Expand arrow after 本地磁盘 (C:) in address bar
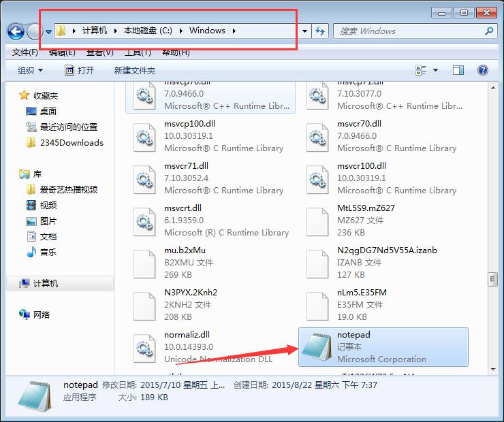The width and height of the screenshot is (504, 422). 181,31
